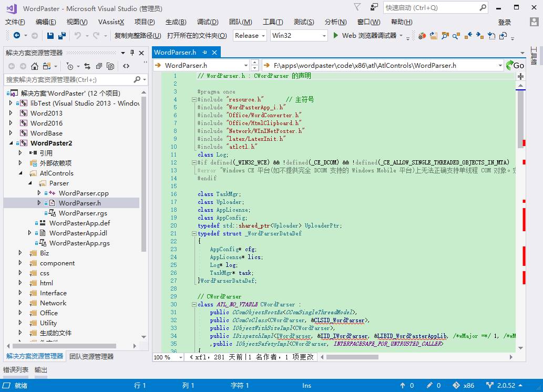This screenshot has height=392, width=543.
Task: Click the green Start debugging play icon
Action: coord(336,36)
